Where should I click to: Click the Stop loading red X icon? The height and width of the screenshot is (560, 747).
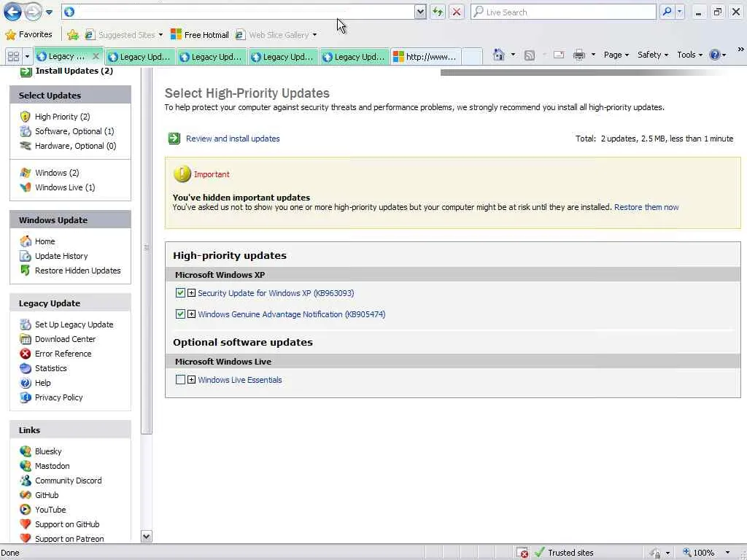(x=457, y=12)
